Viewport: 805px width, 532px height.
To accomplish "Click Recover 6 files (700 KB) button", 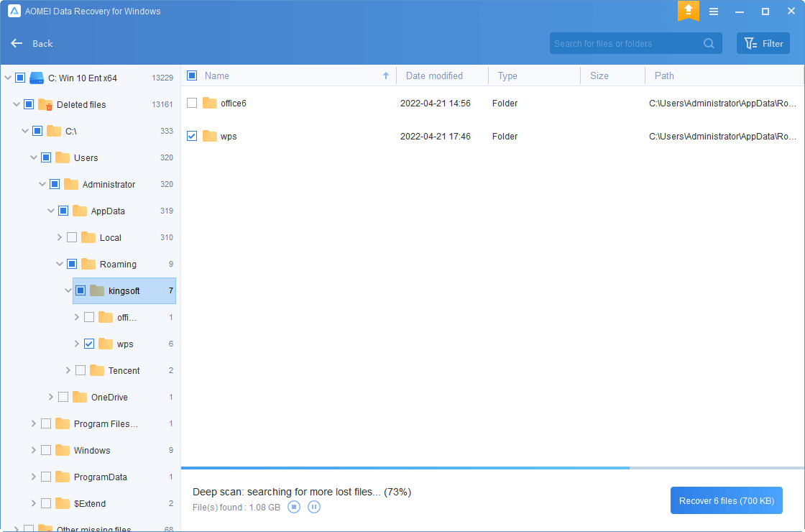I will (727, 500).
